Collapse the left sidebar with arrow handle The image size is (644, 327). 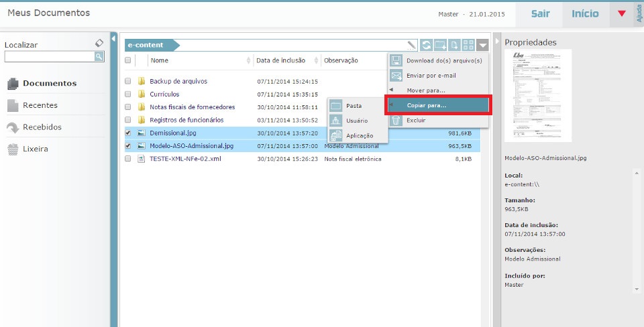[113, 38]
